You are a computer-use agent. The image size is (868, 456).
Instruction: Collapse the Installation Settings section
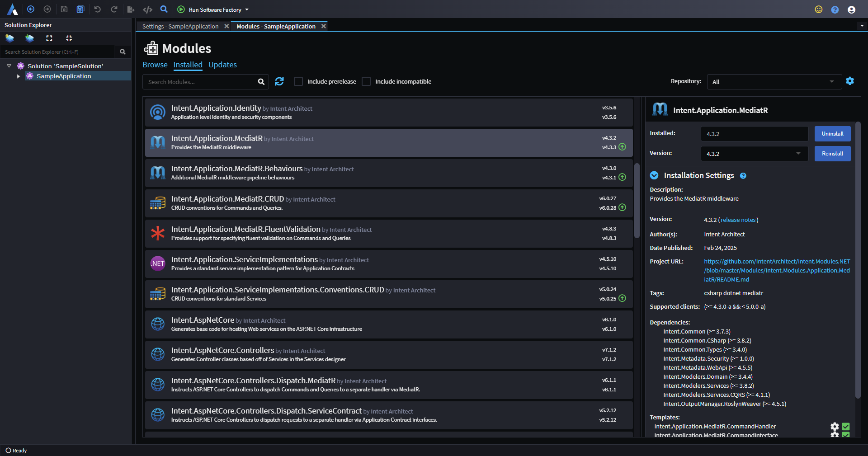coord(654,175)
